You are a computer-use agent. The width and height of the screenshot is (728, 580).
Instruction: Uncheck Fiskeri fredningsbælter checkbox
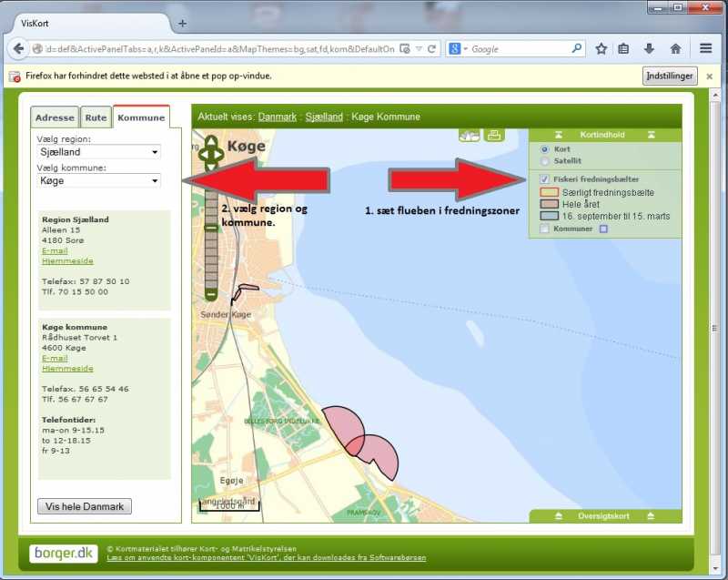[544, 179]
